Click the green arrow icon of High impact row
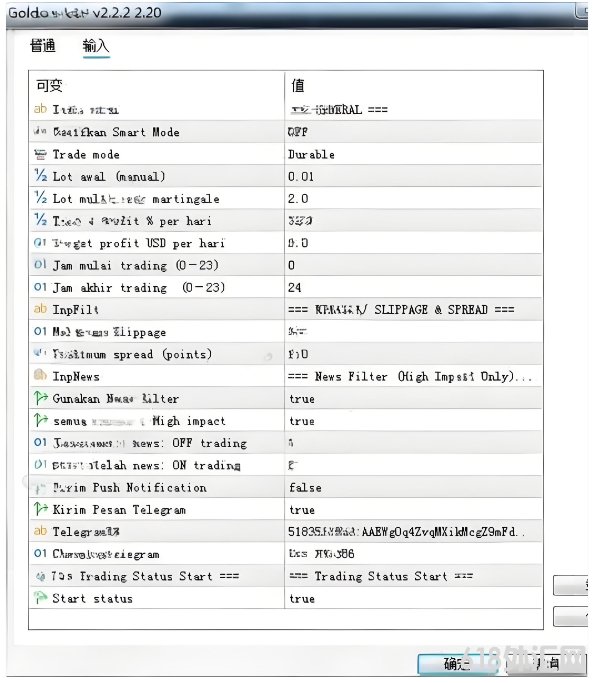This screenshot has width=593, height=683. (41, 420)
